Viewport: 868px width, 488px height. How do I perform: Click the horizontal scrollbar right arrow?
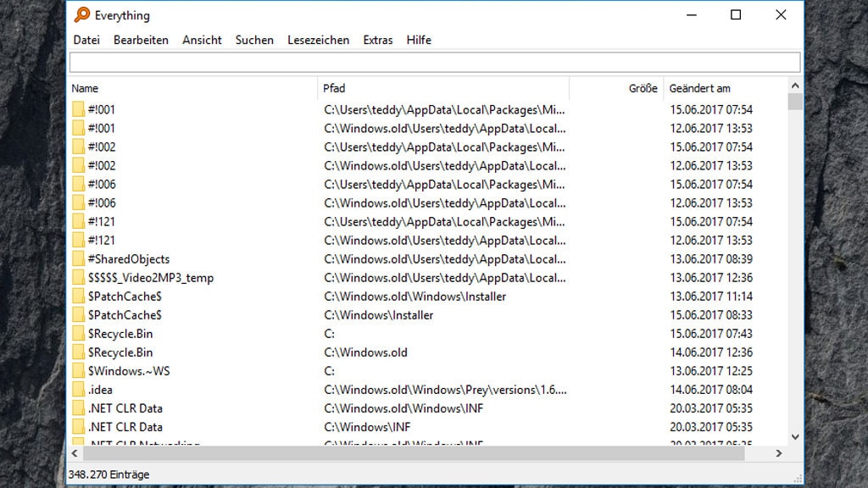click(779, 454)
